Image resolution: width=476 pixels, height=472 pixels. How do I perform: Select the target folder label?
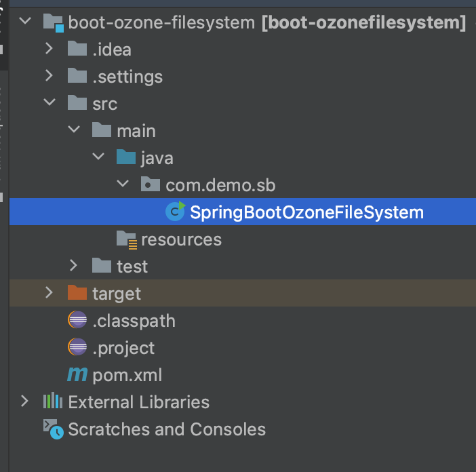tap(117, 294)
